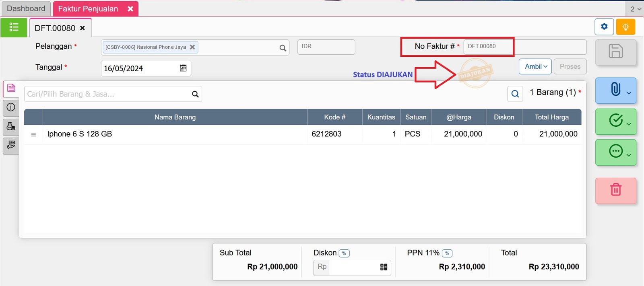Click the floppy disk save icon
Viewport: 644px width, 286px height.
coord(615,51)
